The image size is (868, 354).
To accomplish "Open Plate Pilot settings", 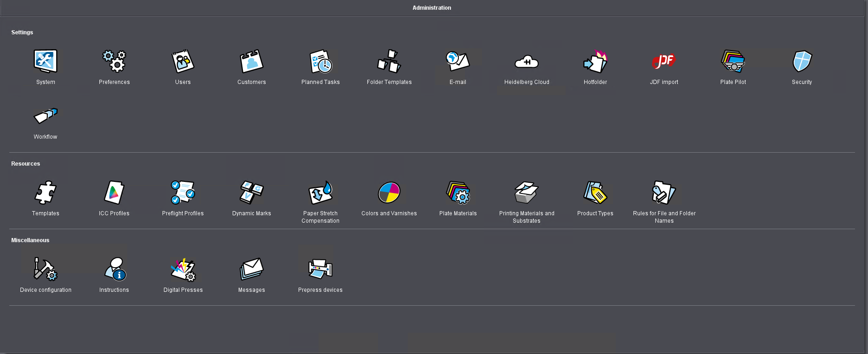I will click(733, 62).
